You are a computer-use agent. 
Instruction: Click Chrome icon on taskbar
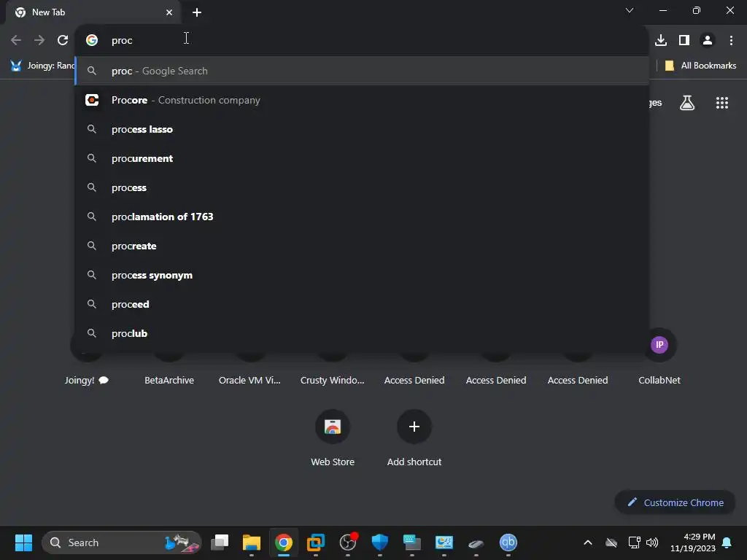point(284,542)
